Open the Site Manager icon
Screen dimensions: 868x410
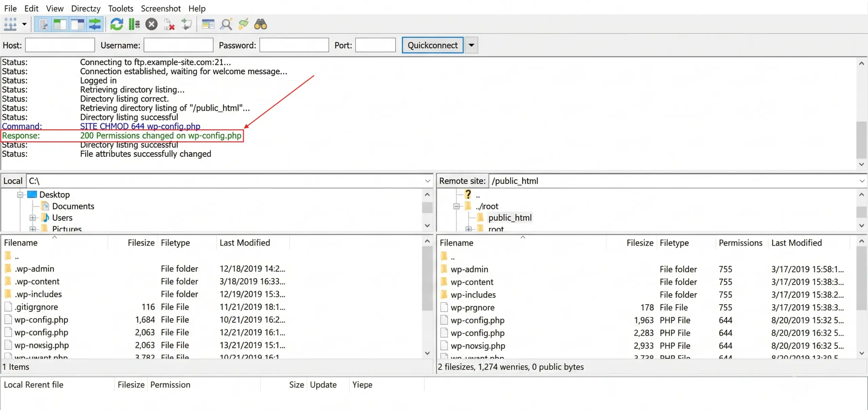tap(10, 24)
